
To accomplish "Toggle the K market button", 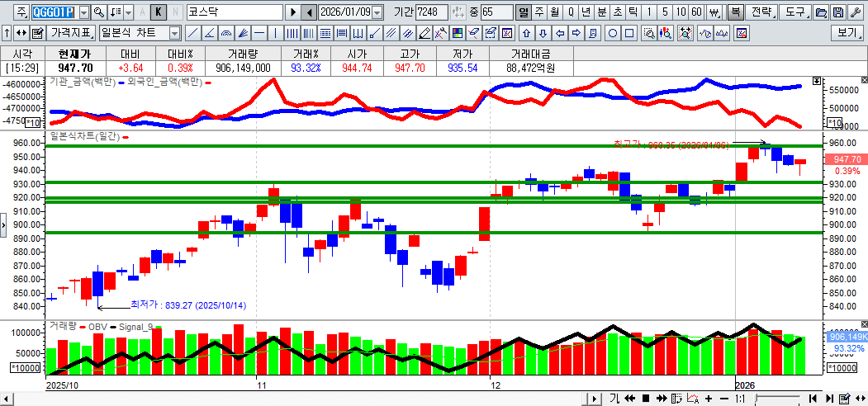I will pos(158,12).
